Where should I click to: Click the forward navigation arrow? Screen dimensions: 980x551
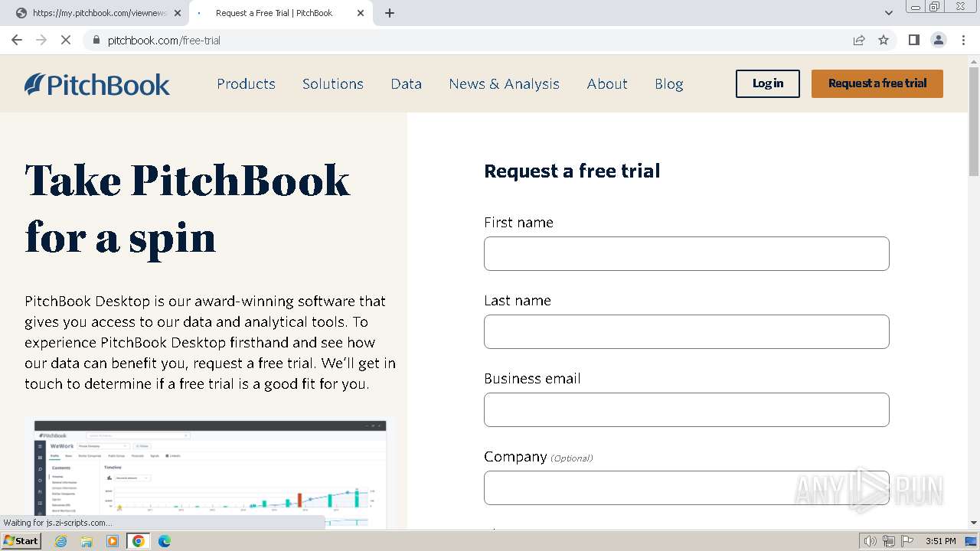41,40
